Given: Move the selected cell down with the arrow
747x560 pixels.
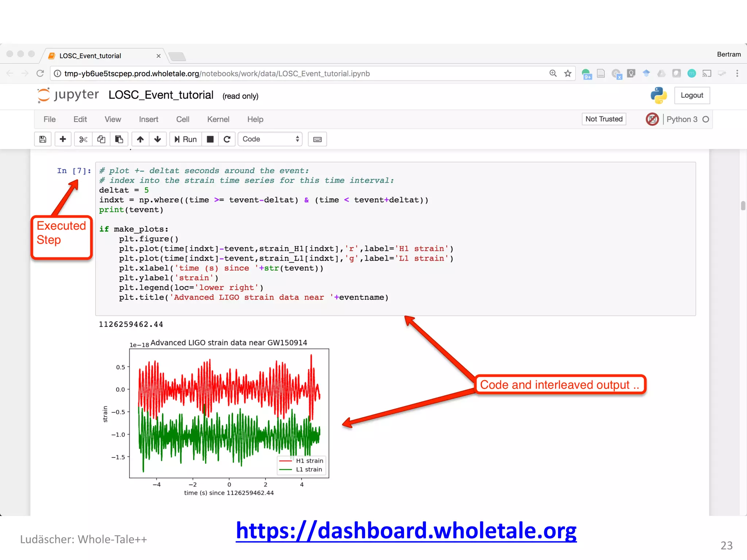Looking at the screenshot, I should pyautogui.click(x=158, y=139).
